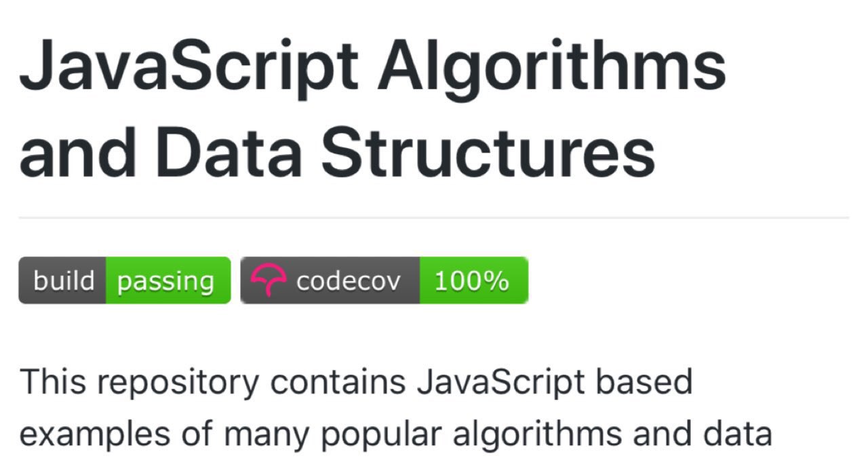The image size is (868, 469).
Task: Open the codecov 100% coverage badge
Action: [x=384, y=280]
